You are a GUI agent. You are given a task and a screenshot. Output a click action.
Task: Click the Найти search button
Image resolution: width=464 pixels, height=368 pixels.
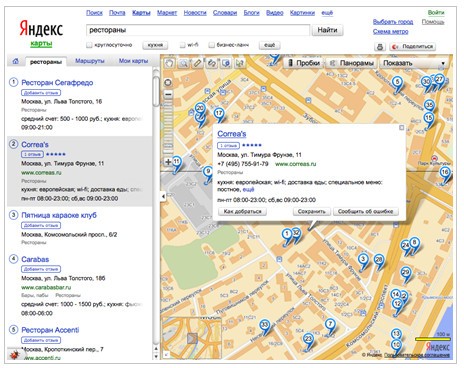coord(327,30)
